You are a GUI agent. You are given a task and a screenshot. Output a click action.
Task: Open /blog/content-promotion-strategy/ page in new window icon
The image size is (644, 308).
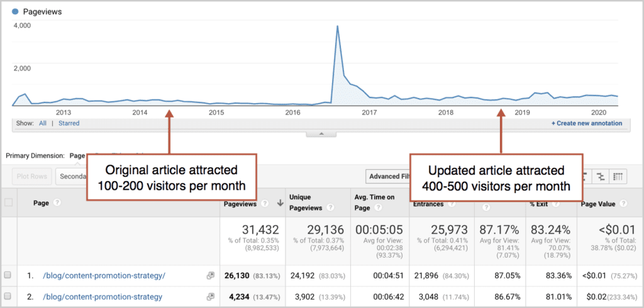coord(210,276)
